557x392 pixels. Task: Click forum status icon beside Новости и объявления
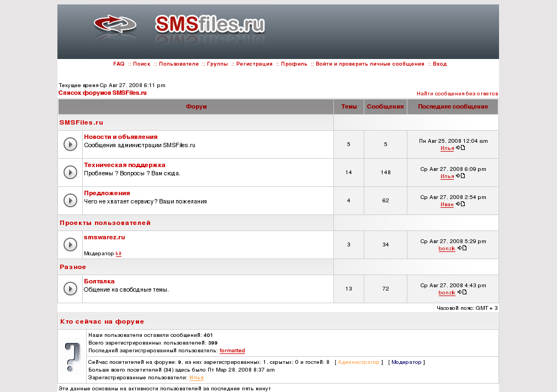pos(70,144)
